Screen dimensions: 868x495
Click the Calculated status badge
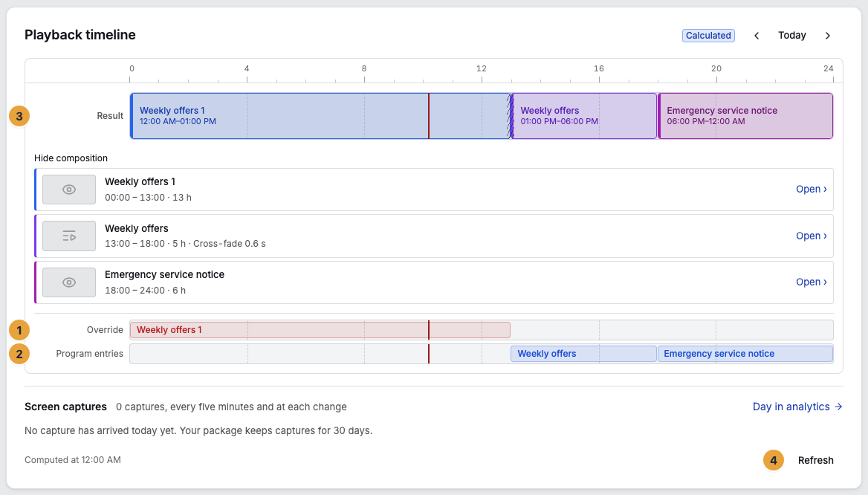708,36
